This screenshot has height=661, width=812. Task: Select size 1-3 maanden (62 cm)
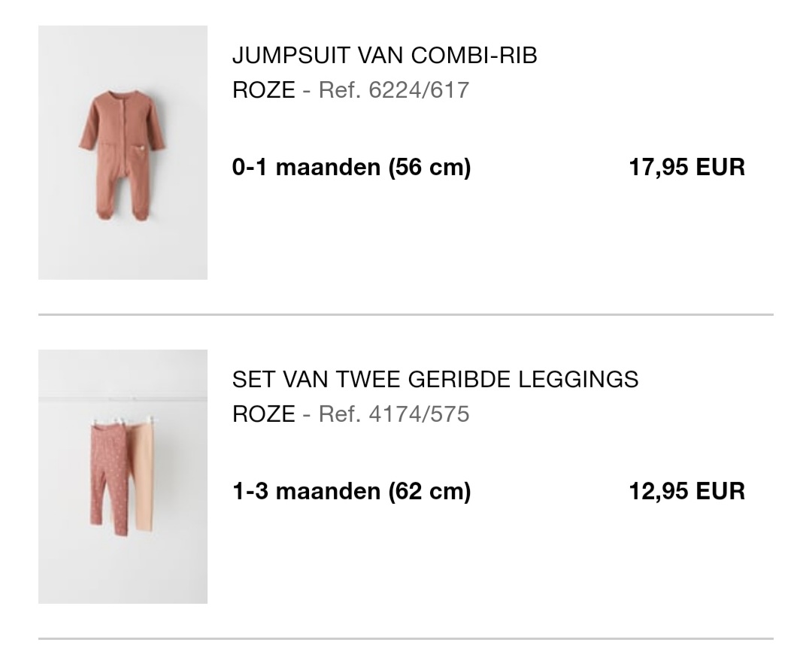(352, 491)
